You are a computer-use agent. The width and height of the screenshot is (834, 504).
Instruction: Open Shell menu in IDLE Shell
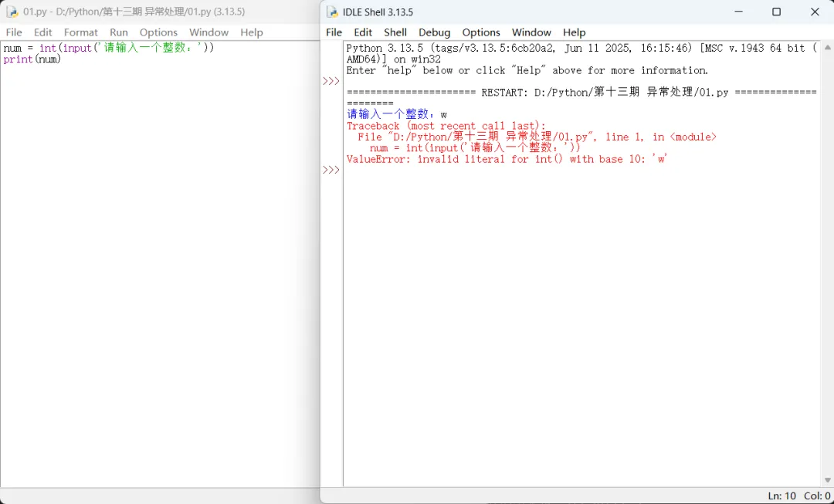(395, 32)
